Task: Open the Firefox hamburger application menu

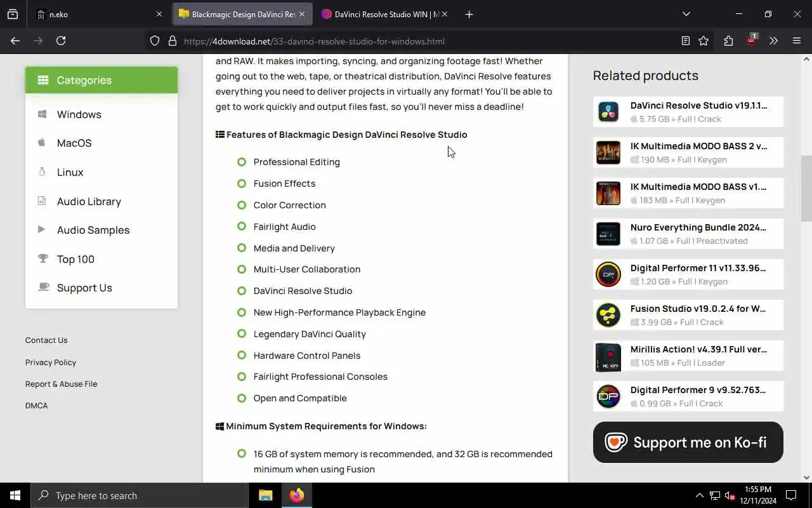Action: (x=797, y=41)
